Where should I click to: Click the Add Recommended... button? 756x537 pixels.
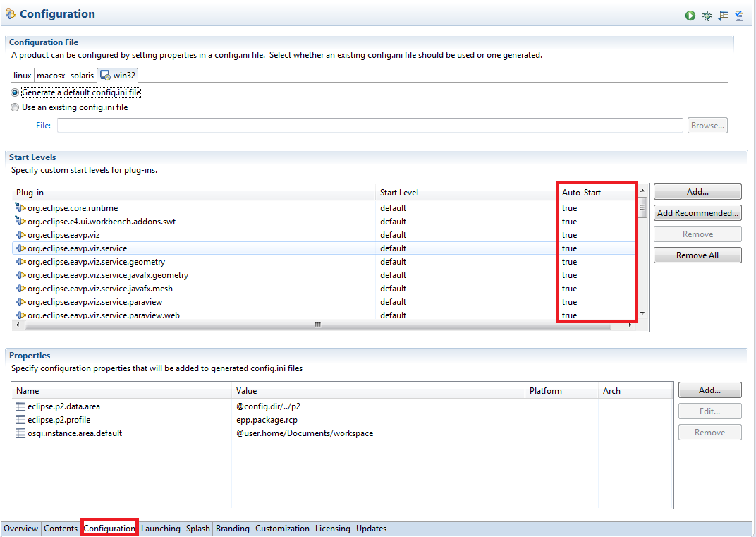pyautogui.click(x=697, y=213)
